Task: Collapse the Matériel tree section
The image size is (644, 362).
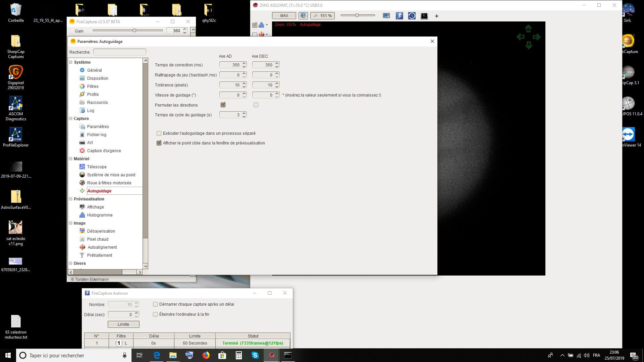Action: [71, 159]
